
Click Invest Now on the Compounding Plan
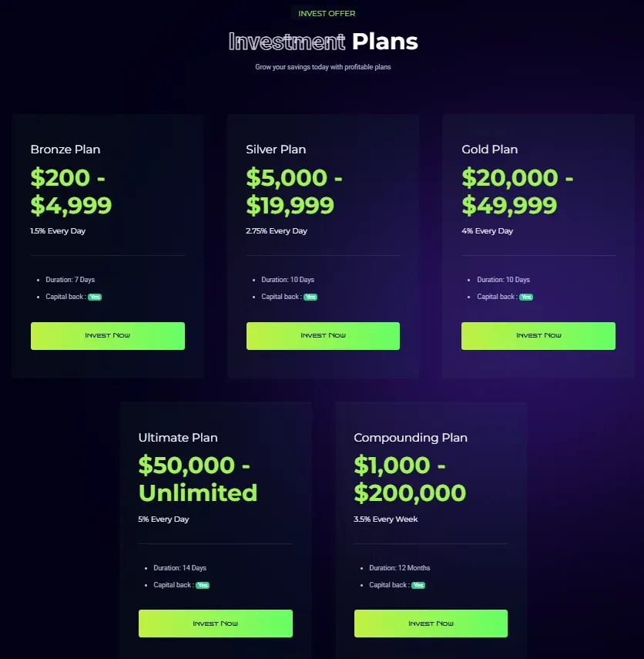tap(430, 624)
